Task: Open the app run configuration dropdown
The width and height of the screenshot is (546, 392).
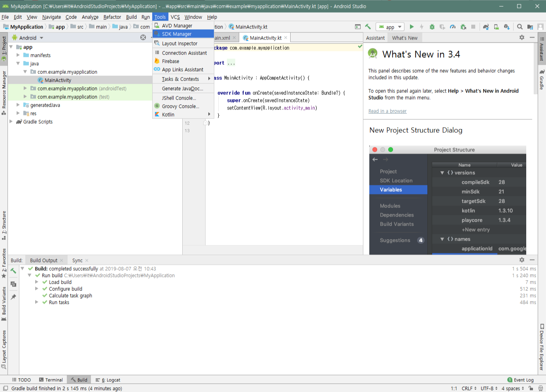Action: click(390, 27)
